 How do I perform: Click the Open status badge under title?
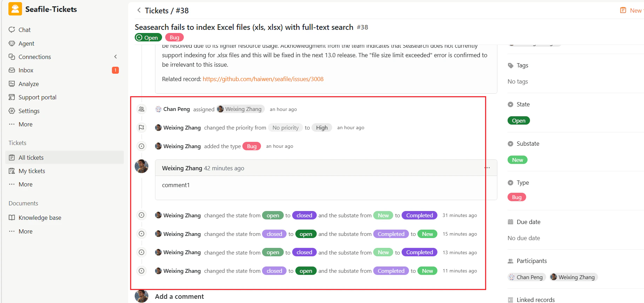148,38
